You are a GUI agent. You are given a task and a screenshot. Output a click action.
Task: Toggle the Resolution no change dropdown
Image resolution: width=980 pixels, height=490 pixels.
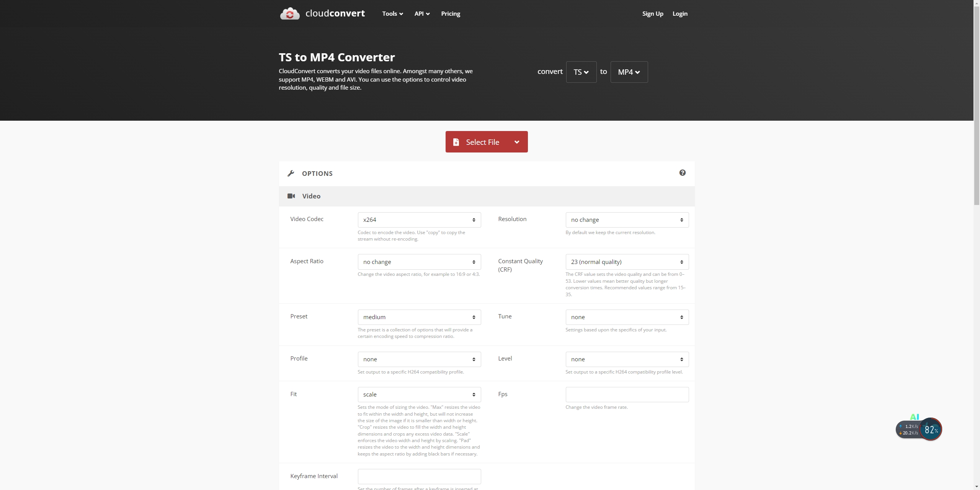tap(626, 220)
